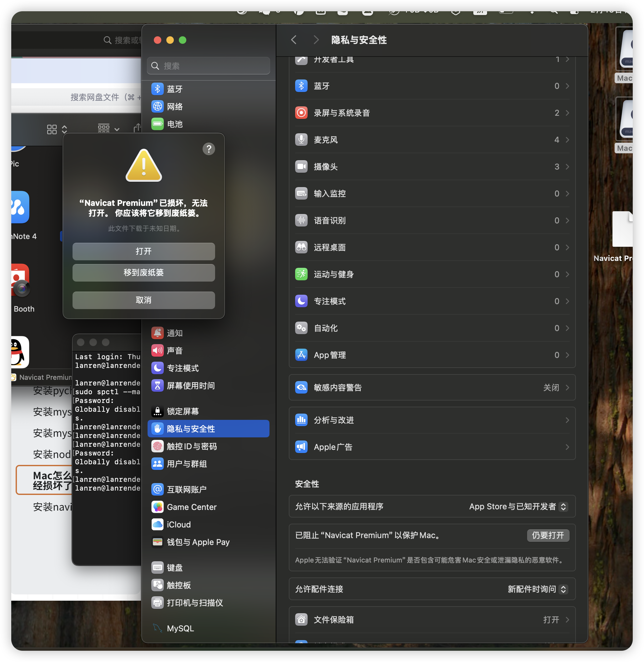Screen dimensions: 644x662
Task: Click the Apple Advertising megaphone icon
Action: (x=301, y=447)
